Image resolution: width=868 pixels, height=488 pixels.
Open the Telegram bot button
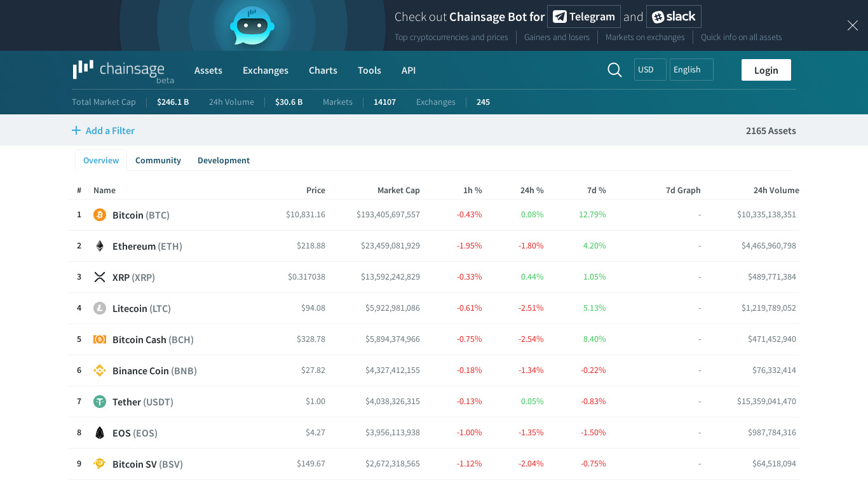coord(583,17)
